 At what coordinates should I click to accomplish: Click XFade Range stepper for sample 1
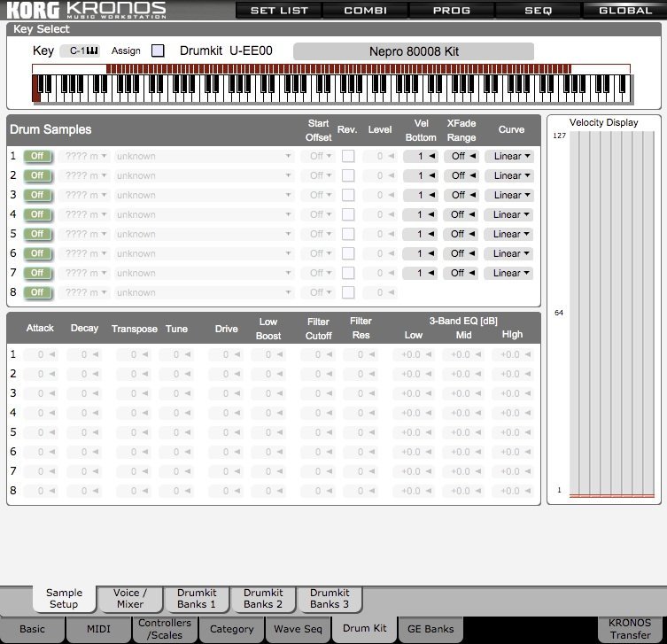tap(461, 156)
